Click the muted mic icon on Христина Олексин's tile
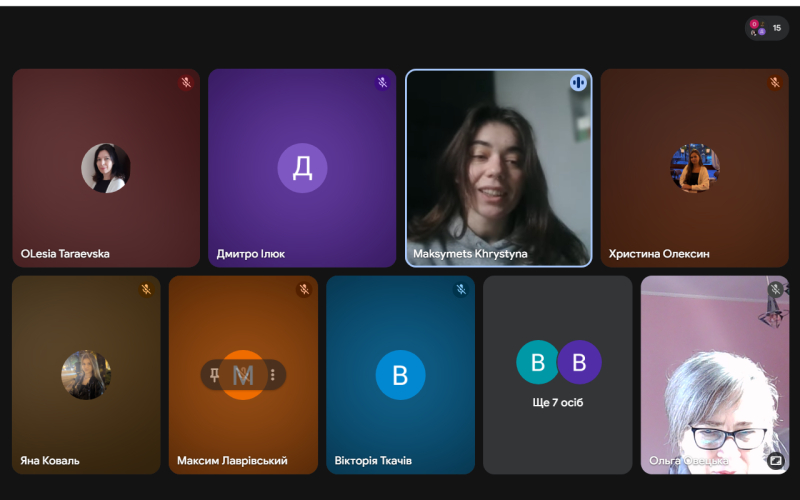The width and height of the screenshot is (800, 500). 774,83
